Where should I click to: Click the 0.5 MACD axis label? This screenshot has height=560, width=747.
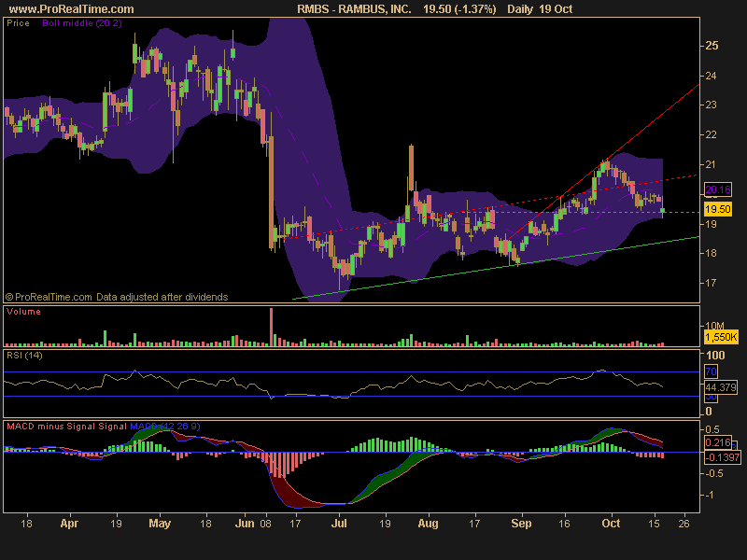(712, 429)
